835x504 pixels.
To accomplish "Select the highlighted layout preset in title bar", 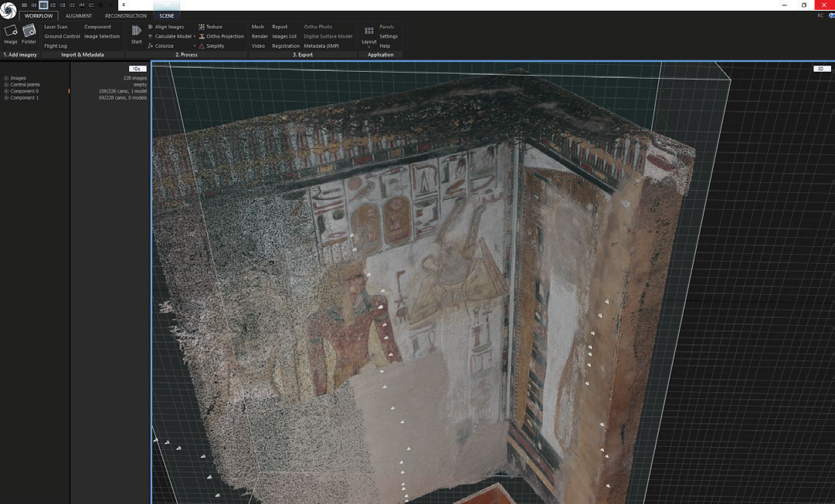I will click(43, 5).
